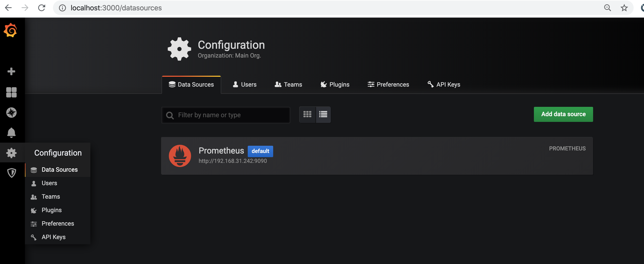This screenshot has height=264, width=644.
Task: Switch to the Teams tab
Action: tap(288, 85)
